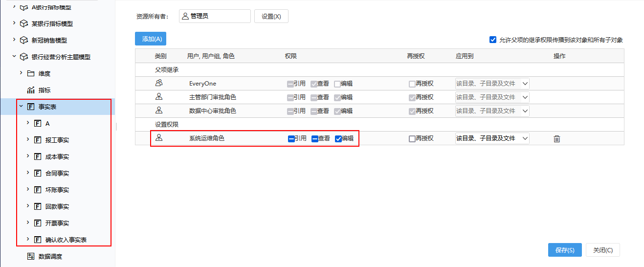Uncheck 编辑 checkbox for 系统运维角色
644x267 pixels.
[x=338, y=139]
